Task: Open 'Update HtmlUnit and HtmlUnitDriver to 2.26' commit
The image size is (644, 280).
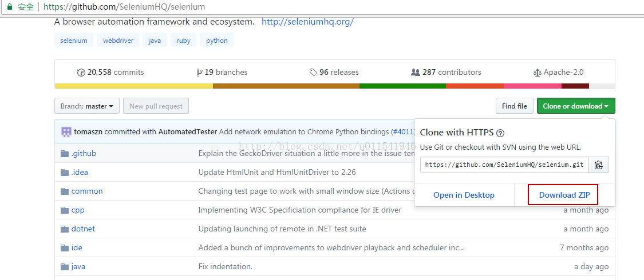Action: (x=277, y=173)
